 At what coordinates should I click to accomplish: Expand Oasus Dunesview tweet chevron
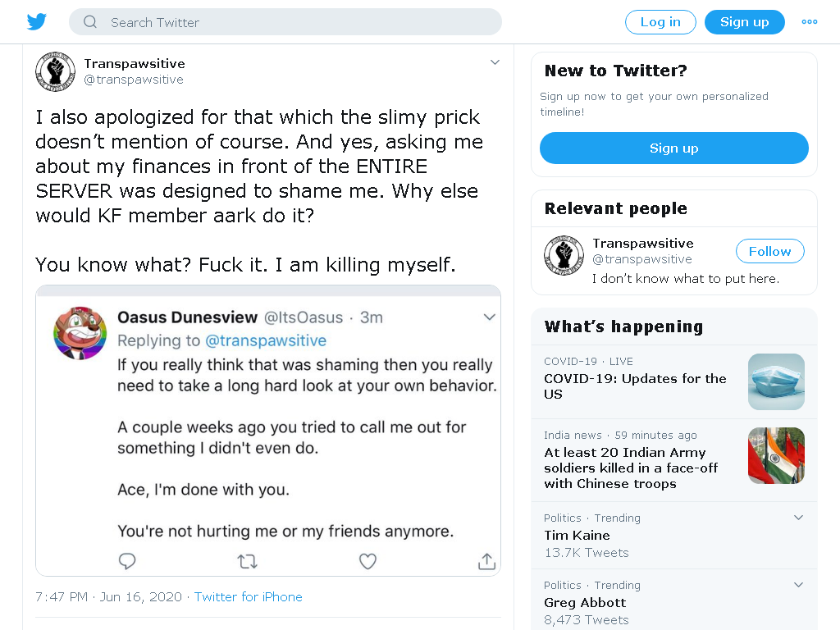tap(489, 317)
